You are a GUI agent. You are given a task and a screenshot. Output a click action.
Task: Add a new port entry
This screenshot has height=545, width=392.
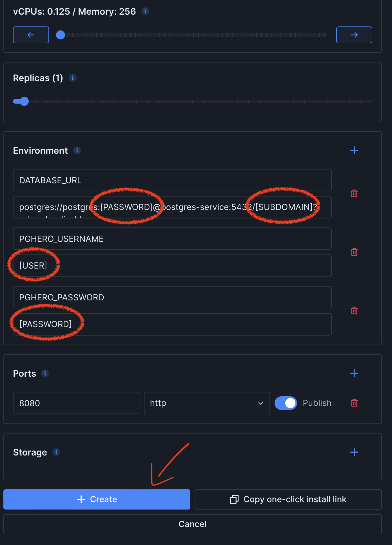tap(354, 373)
